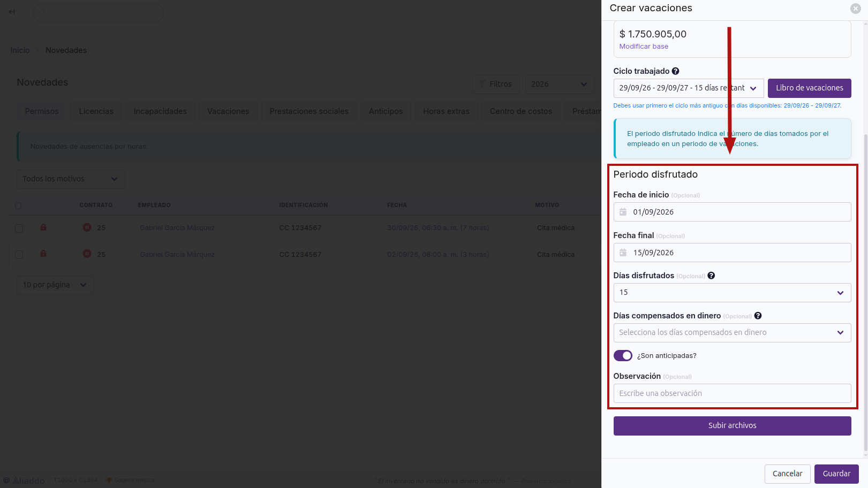Click the Filtros button
Image resolution: width=868 pixels, height=488 pixels.
496,85
